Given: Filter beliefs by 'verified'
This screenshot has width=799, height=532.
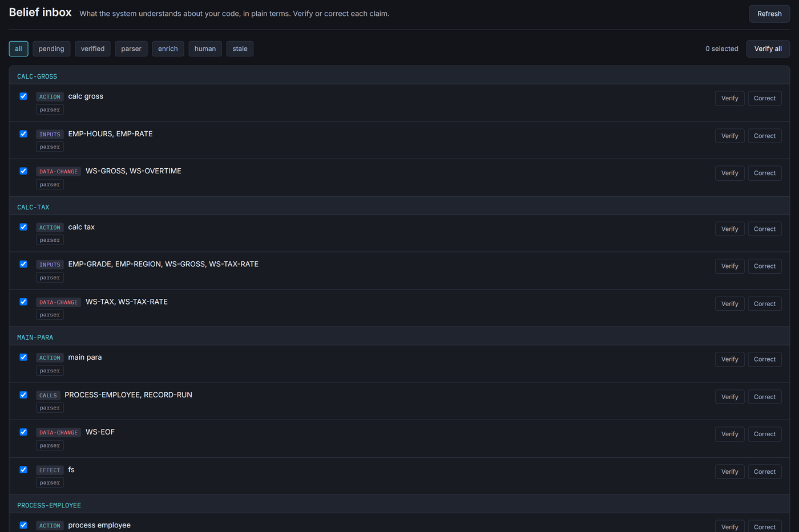Looking at the screenshot, I should click(92, 49).
